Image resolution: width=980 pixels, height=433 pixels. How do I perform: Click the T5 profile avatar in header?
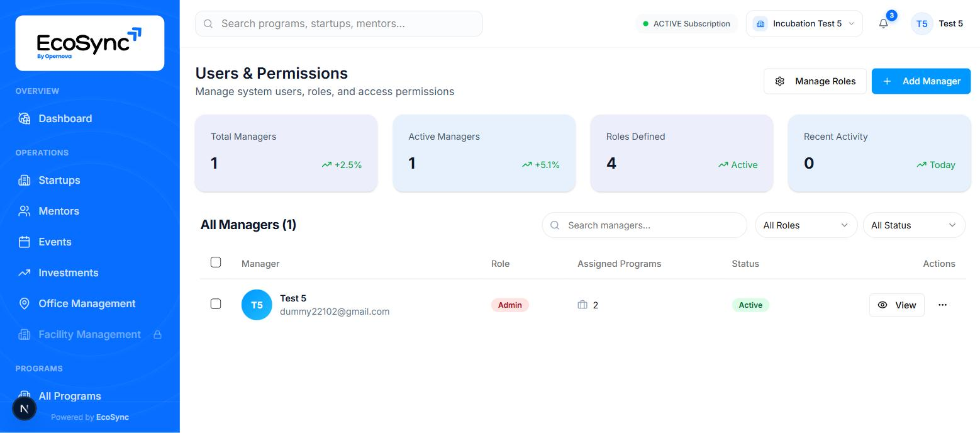922,24
